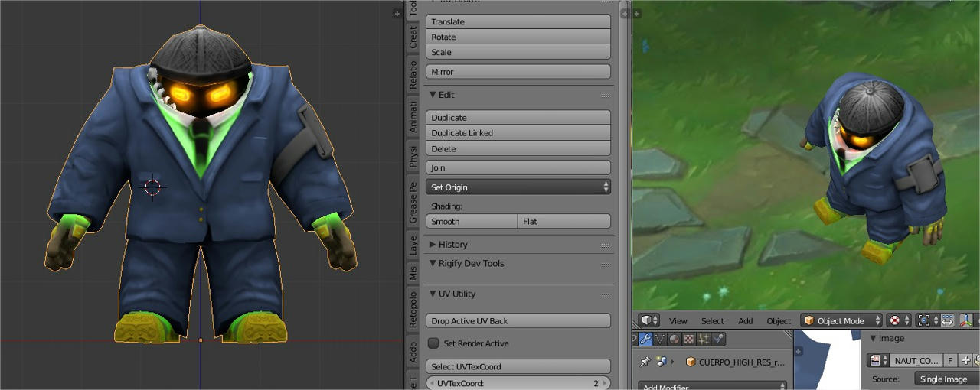Switch to the Grease Pencil tool shelf tab
Viewport: 980px width, 390px height.
pyautogui.click(x=413, y=203)
